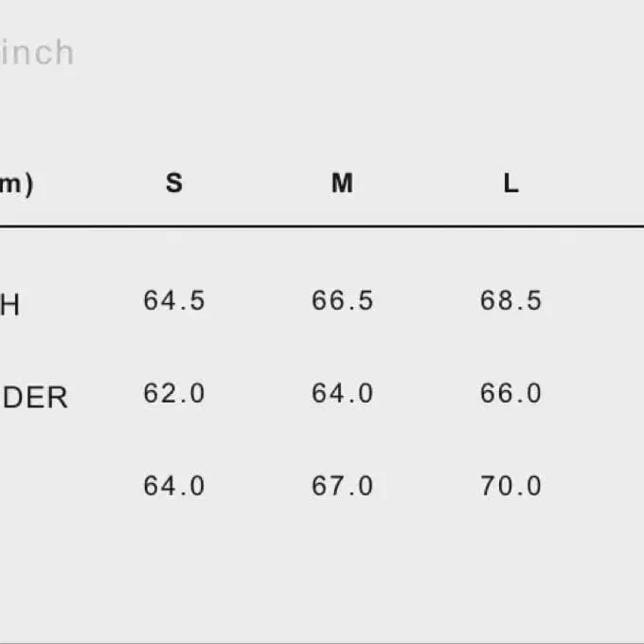Click the 70.0 value under size L

point(510,487)
